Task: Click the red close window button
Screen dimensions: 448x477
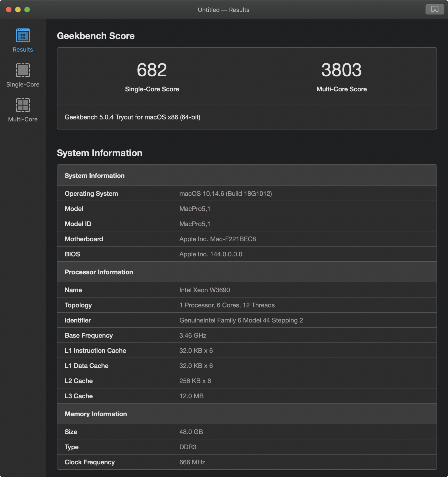Action: point(9,10)
